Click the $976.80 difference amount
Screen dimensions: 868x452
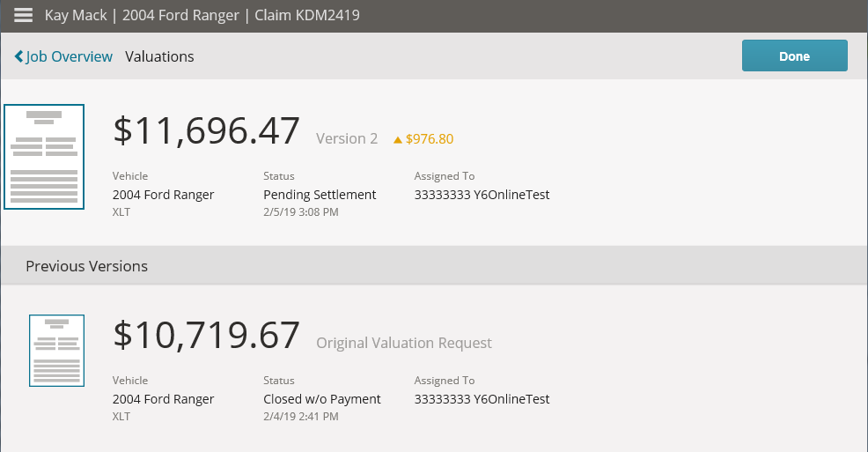tap(430, 139)
